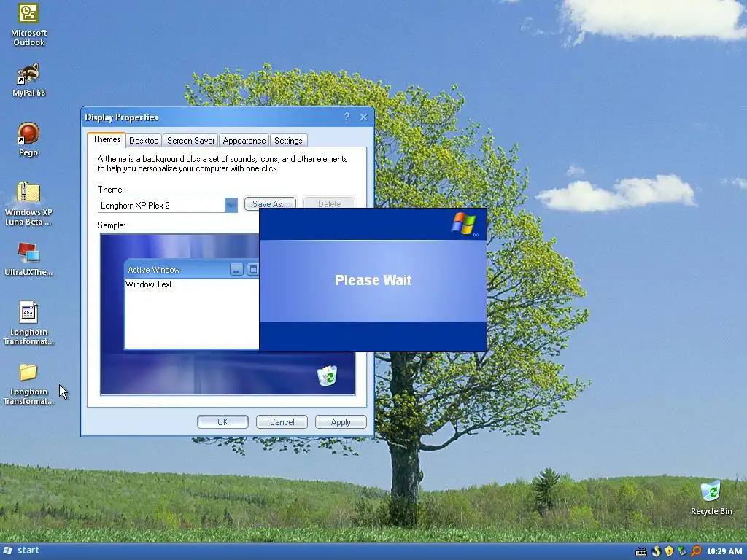Screen dimensions: 747x560
Task: Click the on-screen keyboard tray icon
Action: [x=641, y=551]
